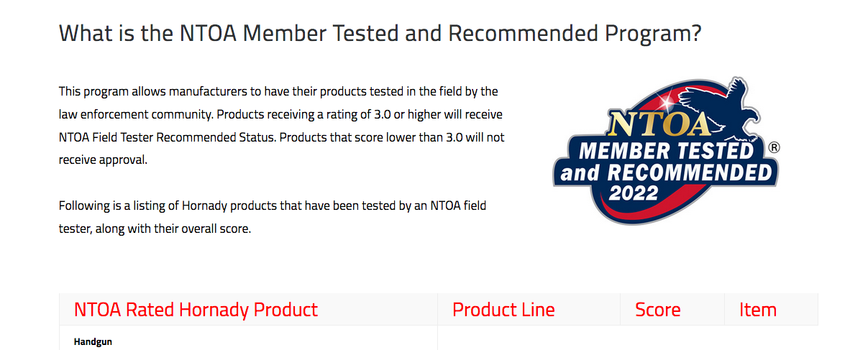Viewport: 868px width, 350px height.
Task: Click the 'Following is a listing of Hornady' paragraph
Action: [272, 206]
